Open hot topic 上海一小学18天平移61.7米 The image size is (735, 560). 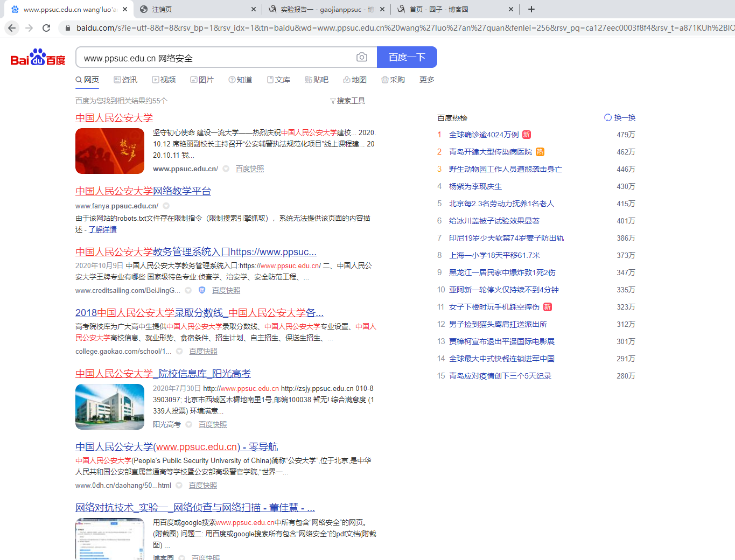click(x=495, y=255)
